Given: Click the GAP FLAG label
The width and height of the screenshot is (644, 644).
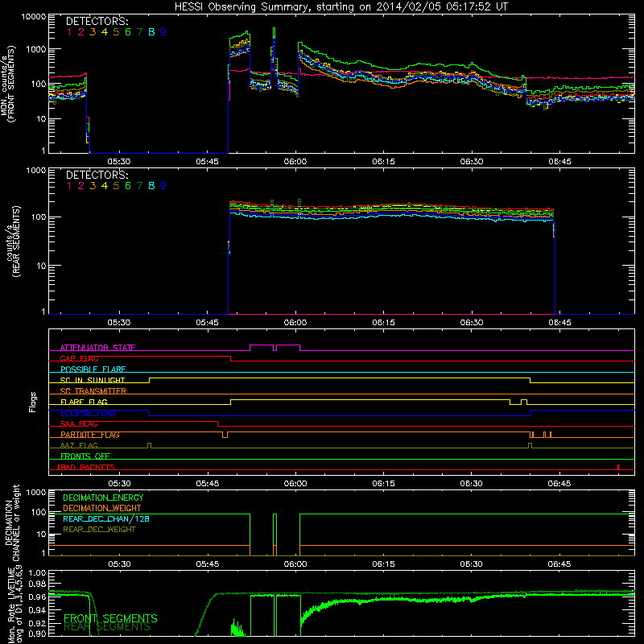Looking at the screenshot, I should tap(79, 358).
